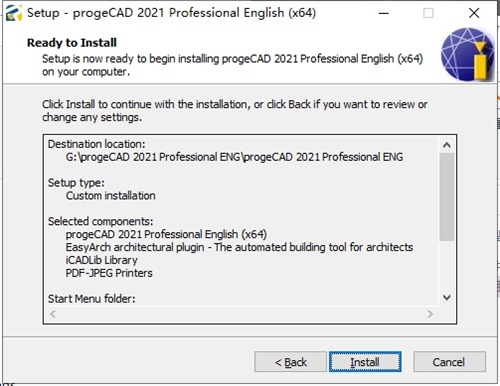Click the 'iCADLib Library' line

pyautogui.click(x=101, y=260)
